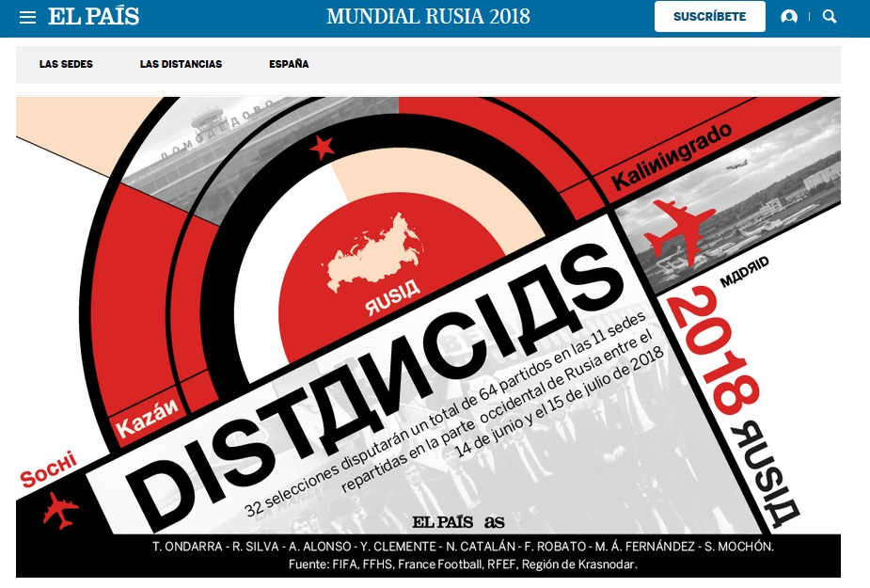Click the Kazán label

pos(148,418)
